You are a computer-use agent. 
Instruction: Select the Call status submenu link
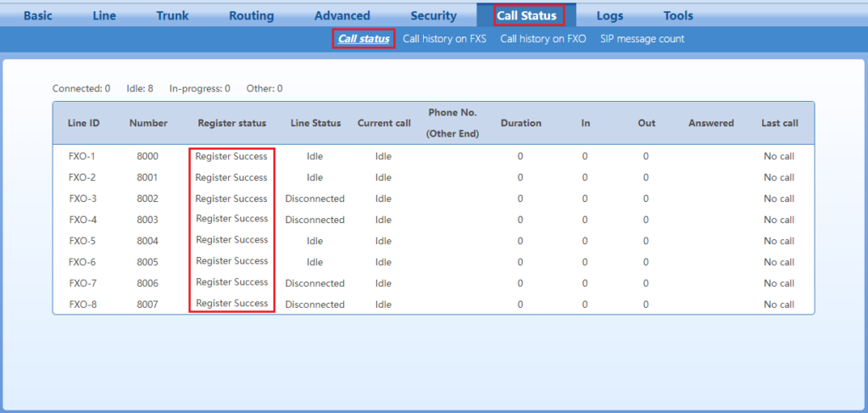tap(364, 39)
